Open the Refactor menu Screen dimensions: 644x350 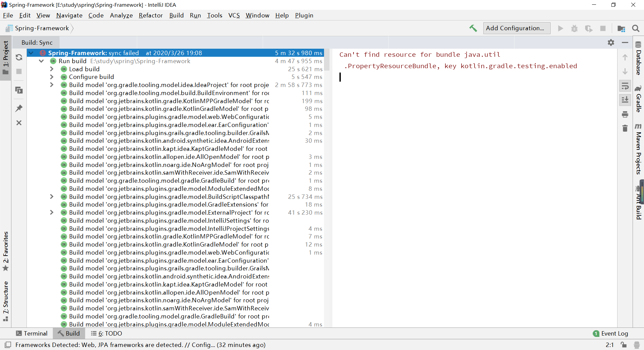(151, 15)
